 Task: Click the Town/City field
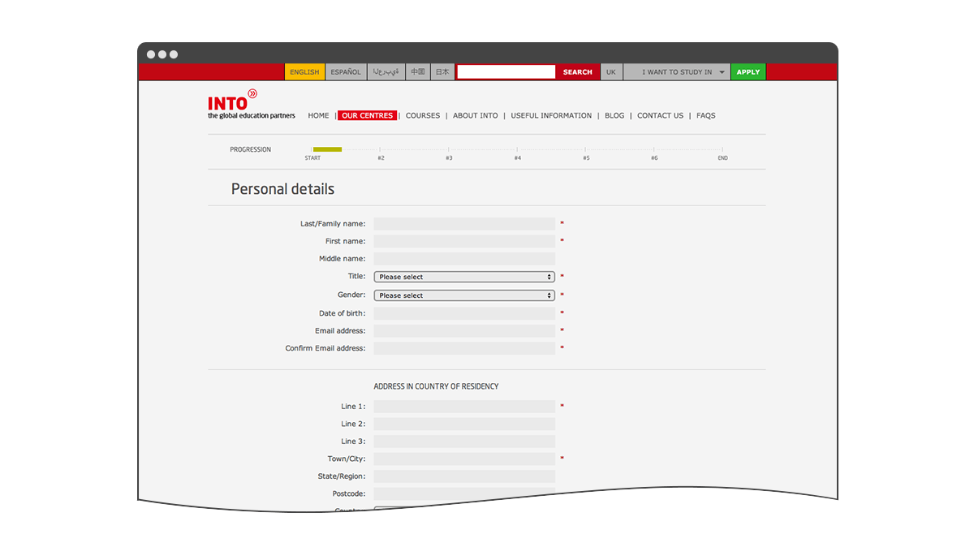(x=464, y=459)
